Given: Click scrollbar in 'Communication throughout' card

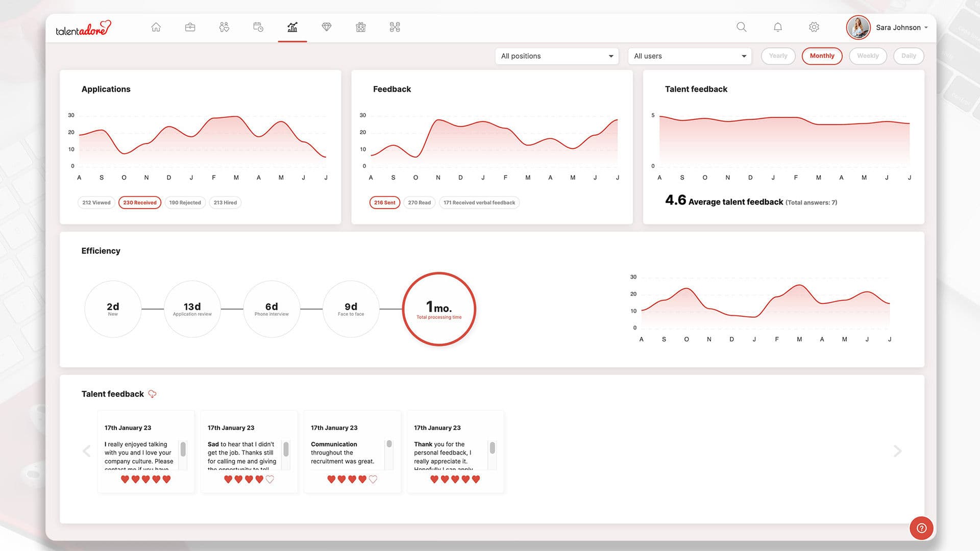Looking at the screenshot, I should pos(389,444).
